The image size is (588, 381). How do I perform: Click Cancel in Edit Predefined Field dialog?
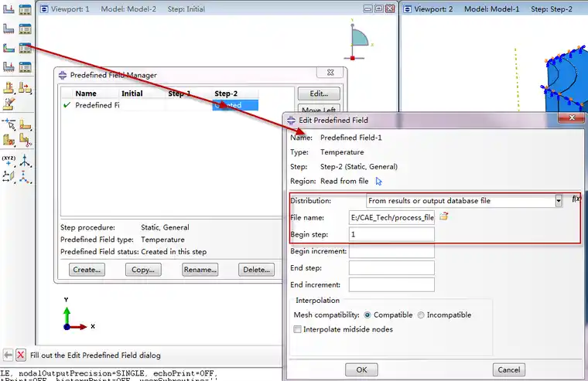(x=508, y=369)
